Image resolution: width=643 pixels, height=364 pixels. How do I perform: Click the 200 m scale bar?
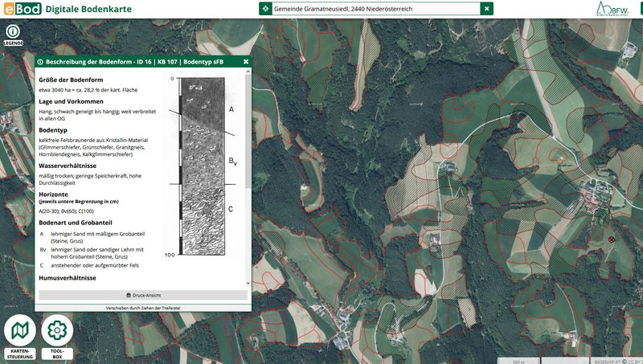(x=519, y=360)
